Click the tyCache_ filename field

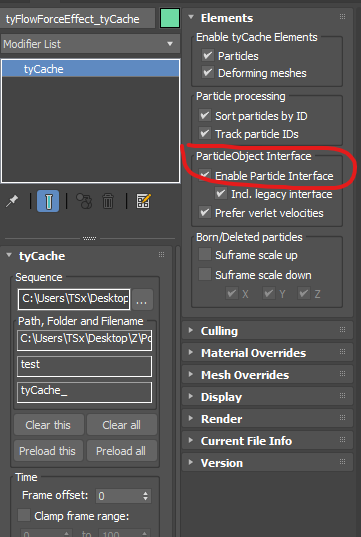84,392
